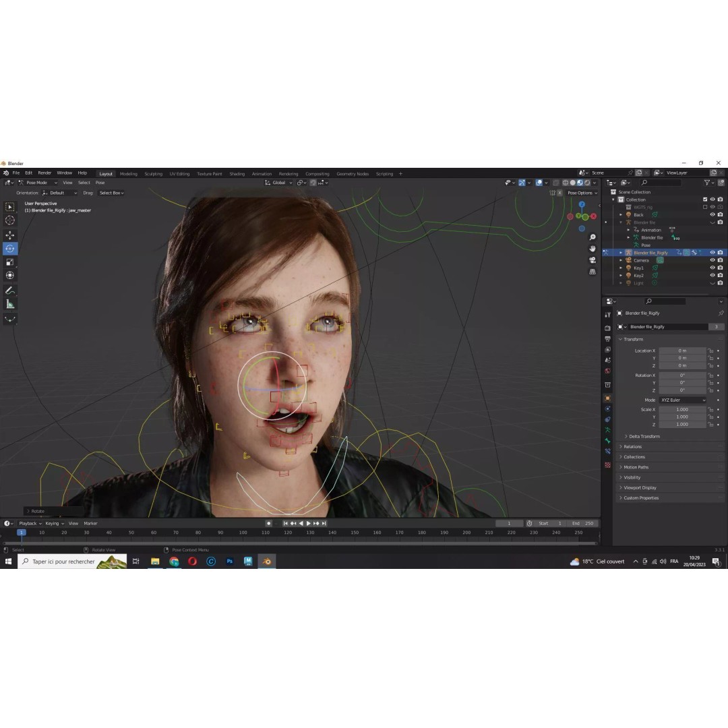Toggle lock on Scale Z
The image size is (728, 728).
point(710,425)
